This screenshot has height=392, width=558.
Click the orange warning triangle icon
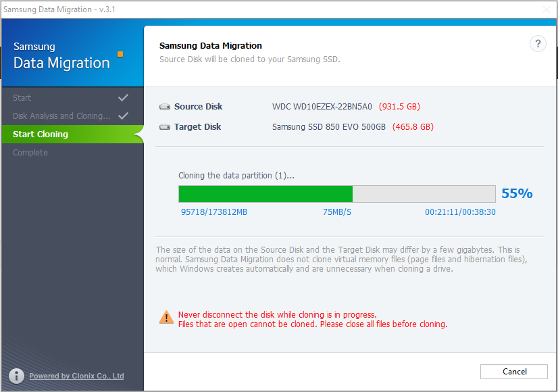coord(166,317)
